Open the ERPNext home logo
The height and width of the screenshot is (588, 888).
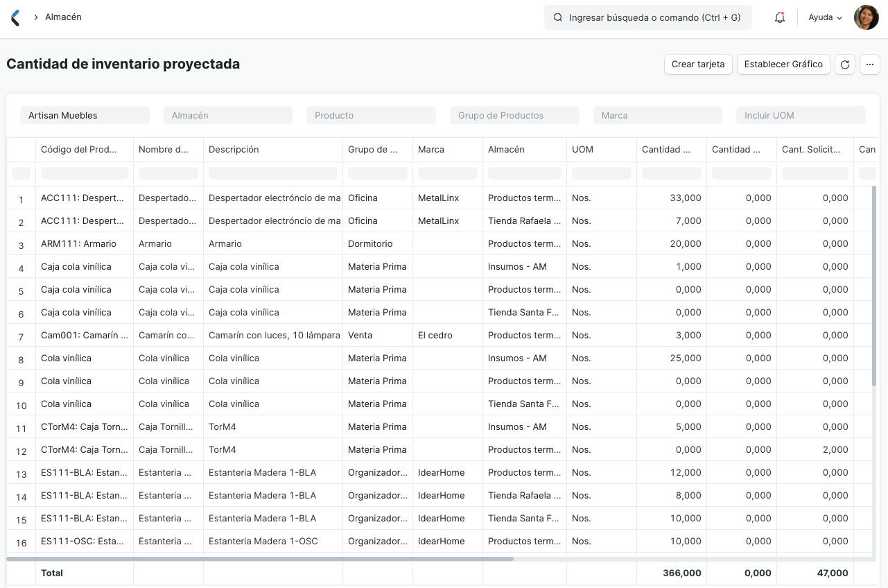click(x=15, y=17)
